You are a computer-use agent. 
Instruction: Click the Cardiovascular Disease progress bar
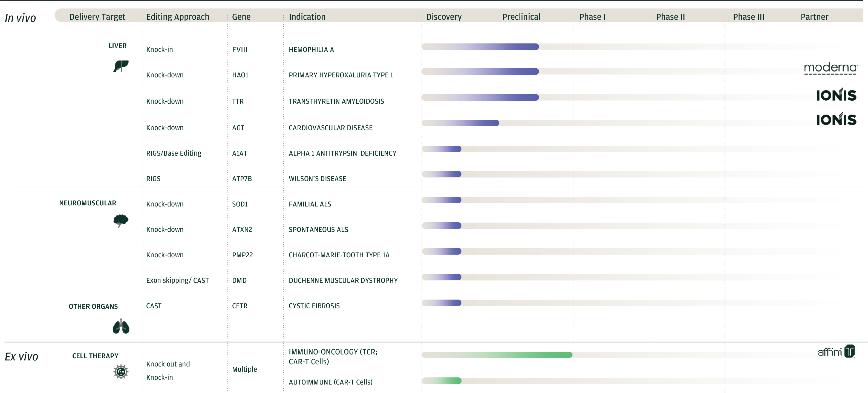coord(460,123)
